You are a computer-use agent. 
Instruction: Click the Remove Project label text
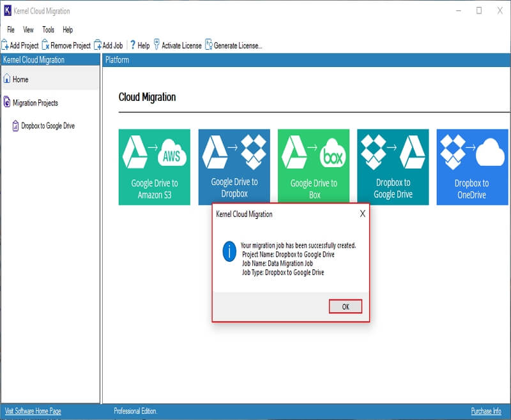point(71,45)
